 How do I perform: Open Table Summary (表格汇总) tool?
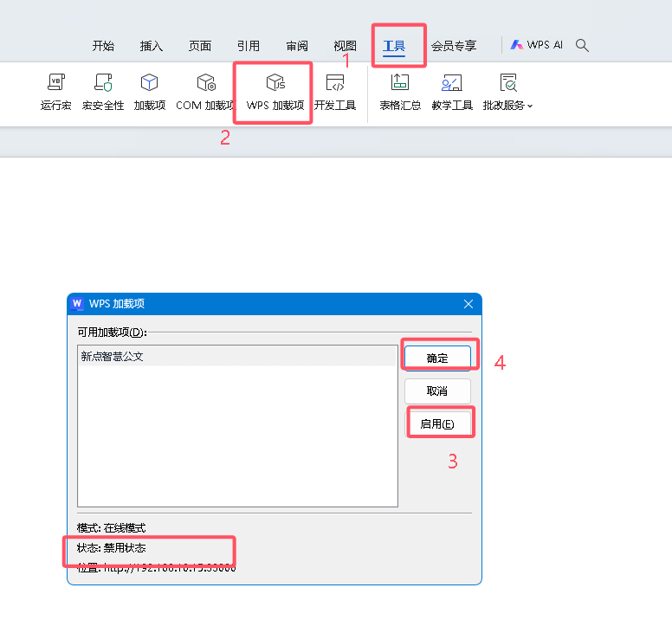400,92
